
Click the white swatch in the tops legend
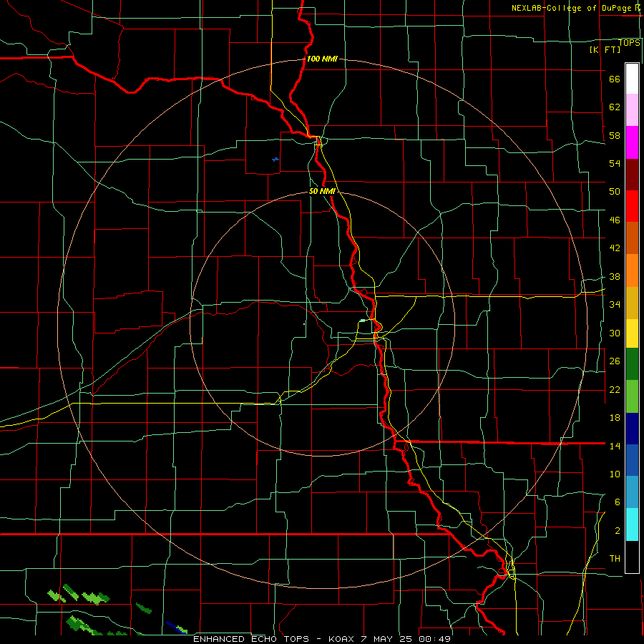pyautogui.click(x=632, y=79)
